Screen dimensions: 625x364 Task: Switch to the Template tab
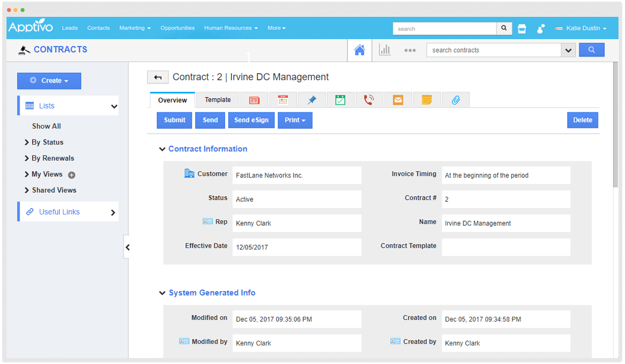217,100
